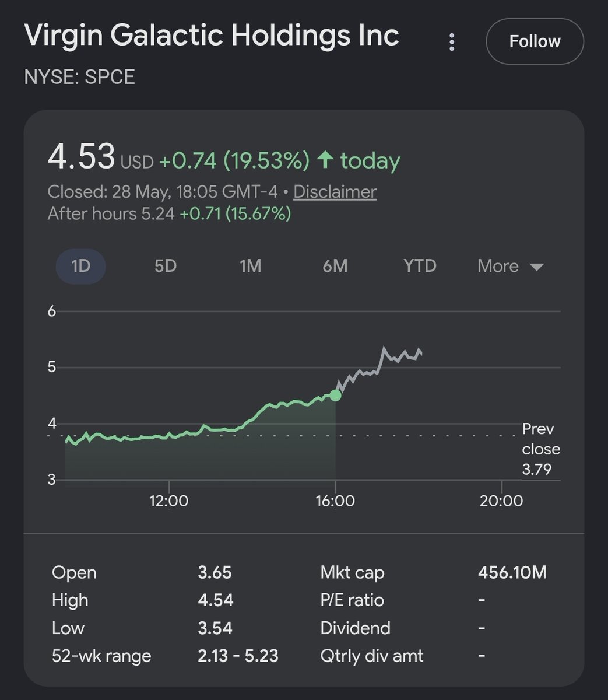Click the P/E ratio label
The height and width of the screenshot is (700, 608).
352,600
